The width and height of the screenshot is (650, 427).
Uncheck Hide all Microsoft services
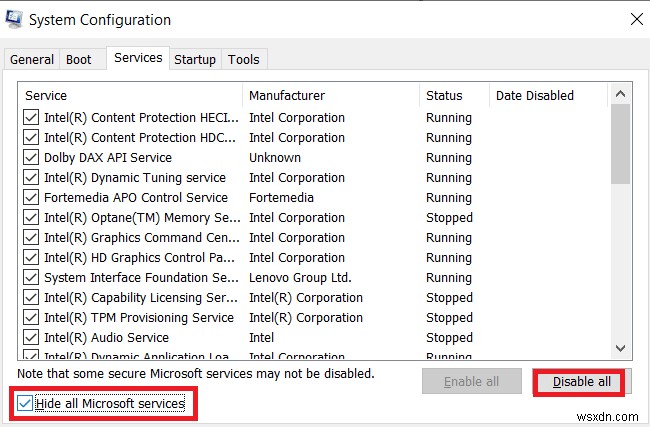pos(24,404)
